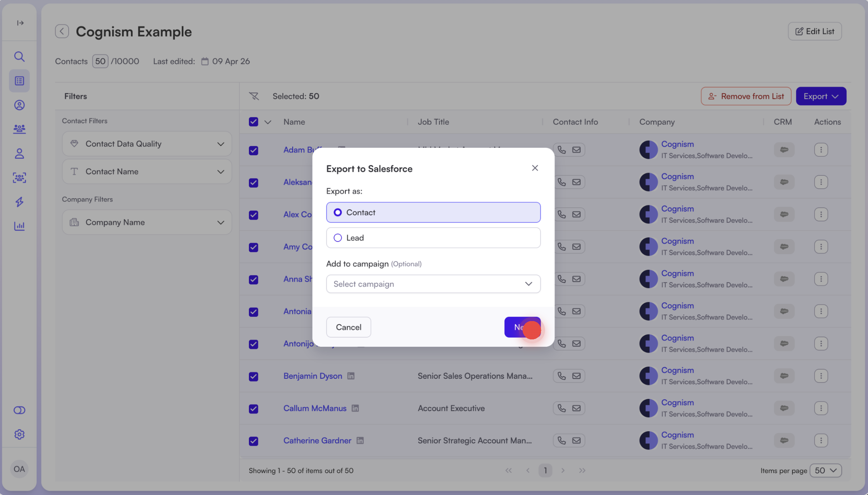Open settings gear in sidebar

(19, 434)
